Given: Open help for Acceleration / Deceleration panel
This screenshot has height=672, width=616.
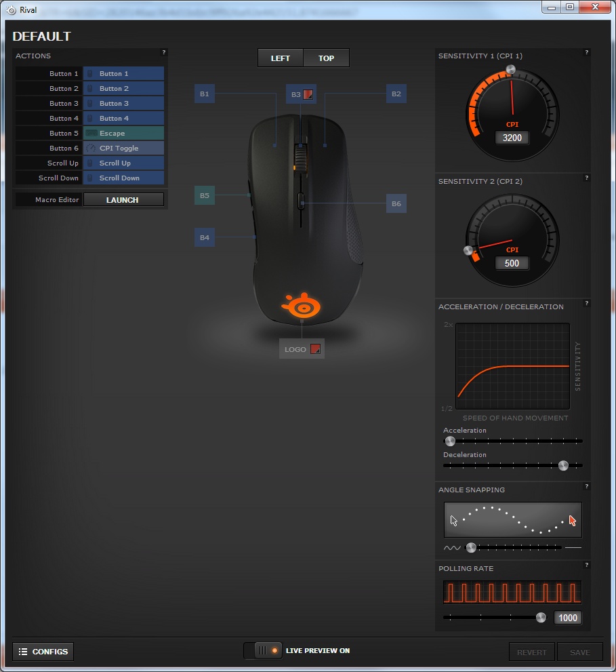Looking at the screenshot, I should coord(586,303).
